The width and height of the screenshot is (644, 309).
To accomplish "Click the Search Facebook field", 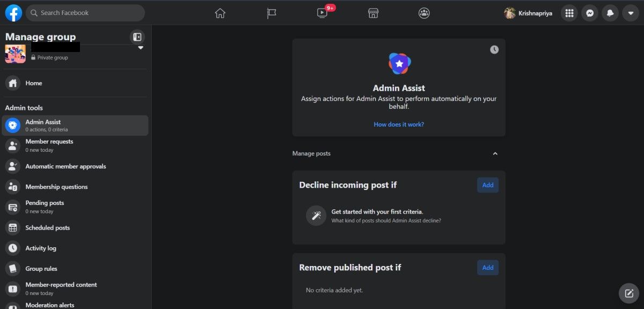I will 85,12.
